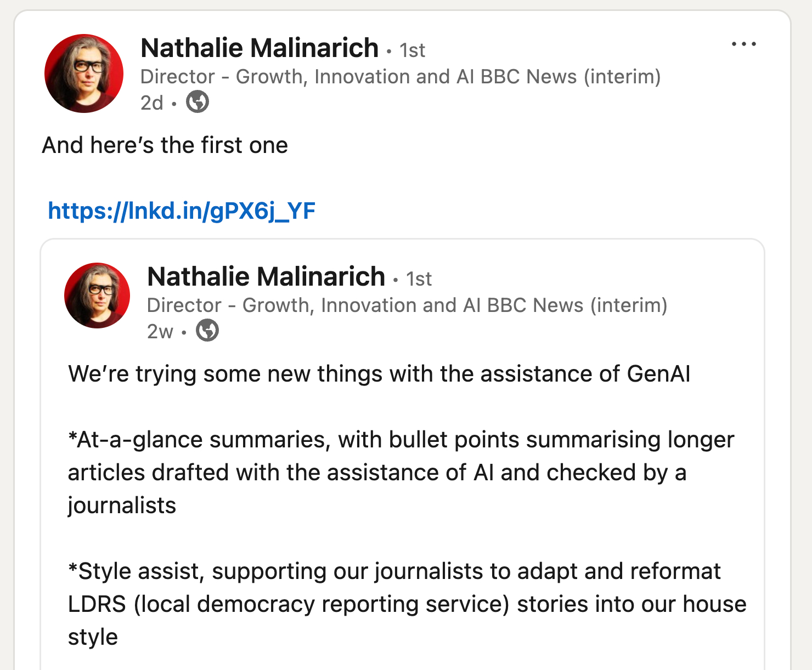Click the top post author name Nathalie Malinarich
812x670 pixels.
coord(260,48)
